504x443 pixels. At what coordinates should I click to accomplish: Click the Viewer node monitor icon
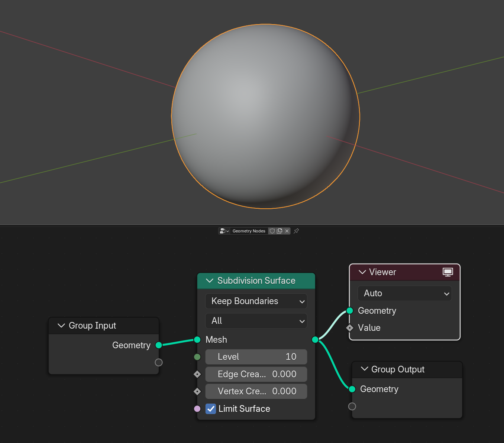pos(448,272)
